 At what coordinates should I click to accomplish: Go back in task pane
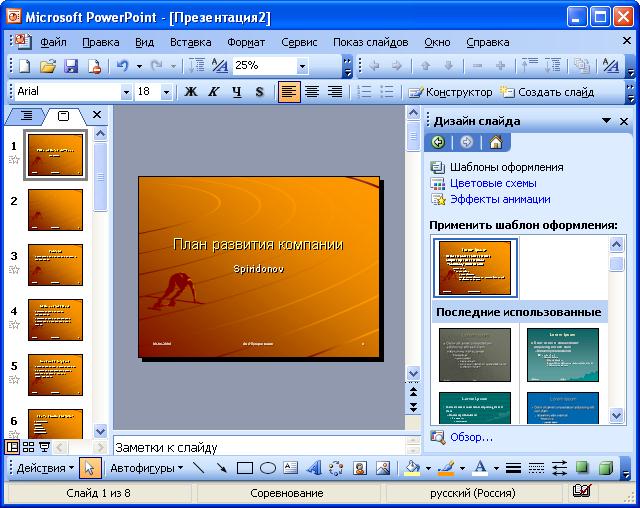(x=438, y=142)
